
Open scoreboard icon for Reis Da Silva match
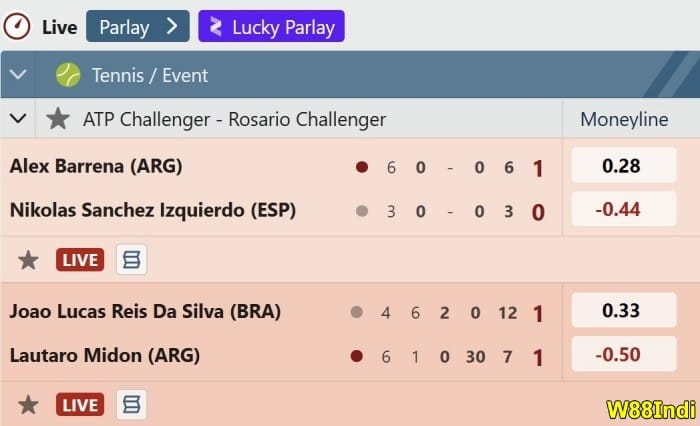pos(131,404)
